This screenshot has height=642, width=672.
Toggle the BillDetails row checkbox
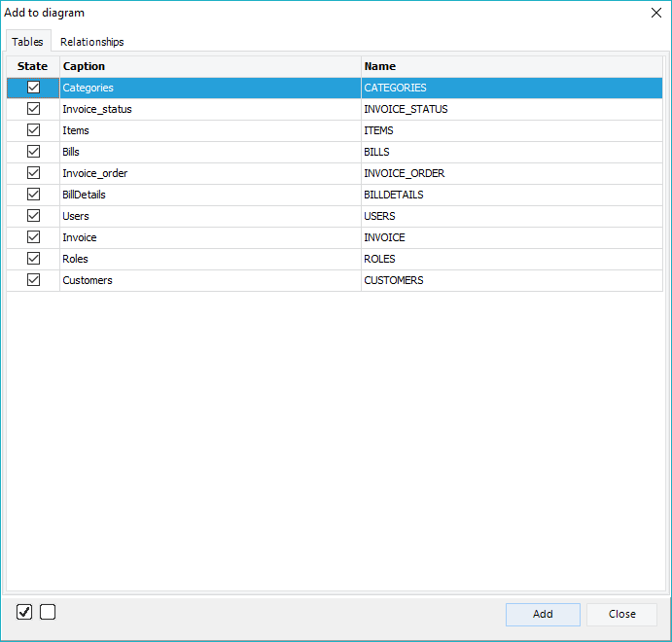(33, 195)
